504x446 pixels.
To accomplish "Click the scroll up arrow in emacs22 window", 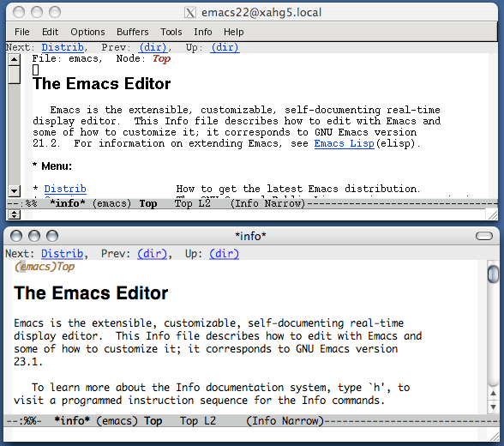I will click(x=14, y=59).
